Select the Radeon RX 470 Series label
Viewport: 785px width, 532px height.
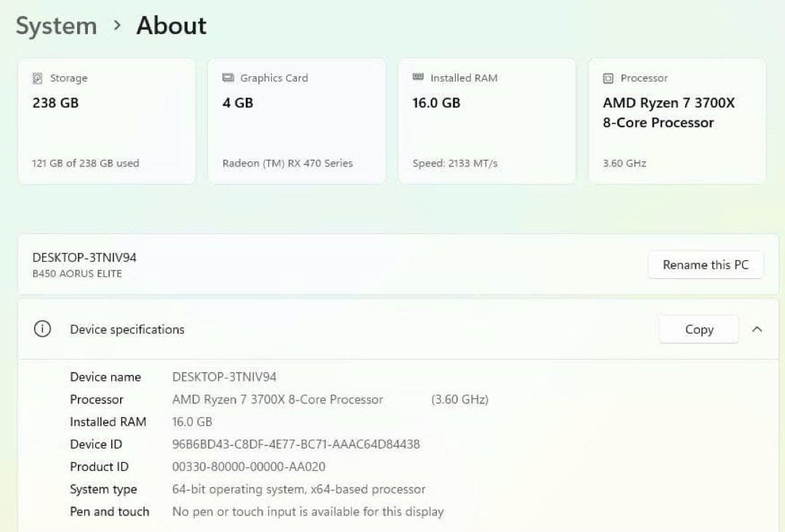(x=286, y=163)
